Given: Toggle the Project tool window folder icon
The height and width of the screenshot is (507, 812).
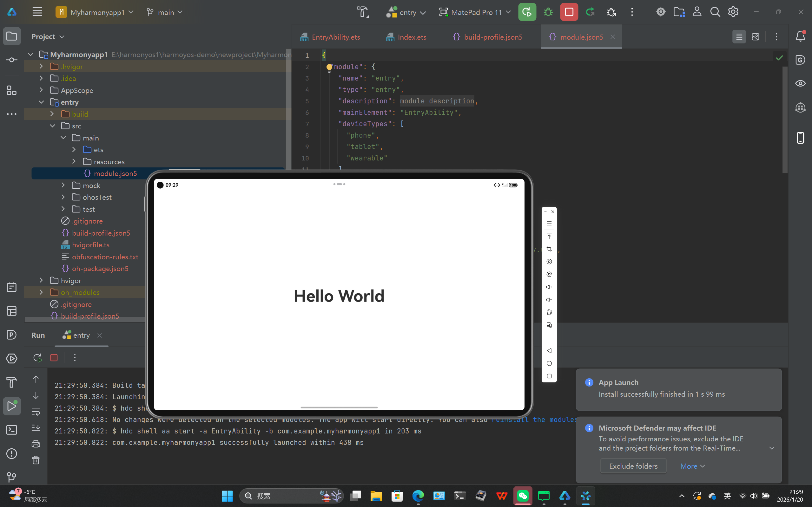Looking at the screenshot, I should point(12,36).
